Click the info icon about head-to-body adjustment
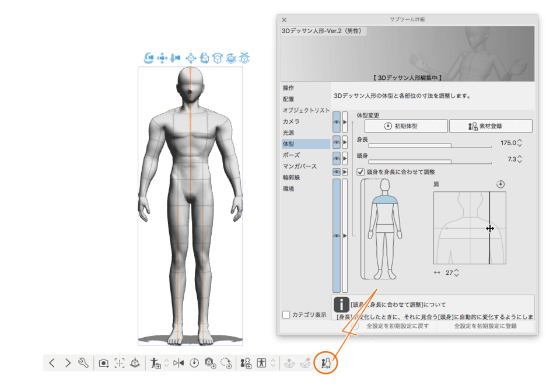The height and width of the screenshot is (392, 560). pyautogui.click(x=341, y=304)
